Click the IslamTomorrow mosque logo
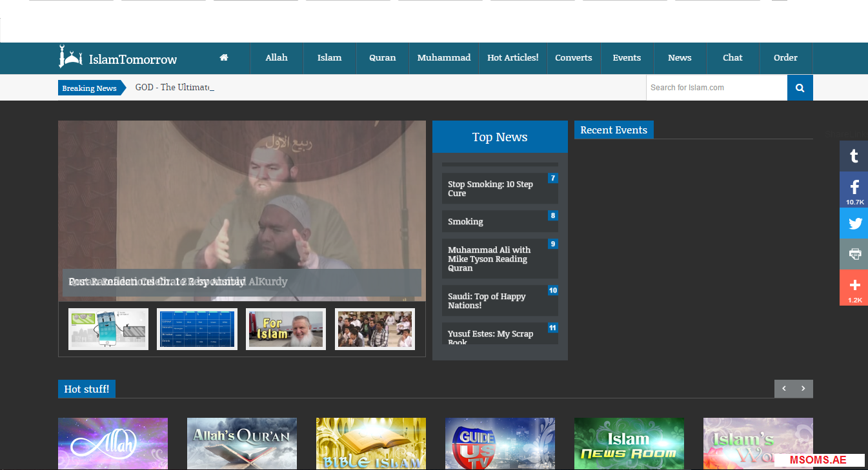This screenshot has width=868, height=470. (x=71, y=57)
